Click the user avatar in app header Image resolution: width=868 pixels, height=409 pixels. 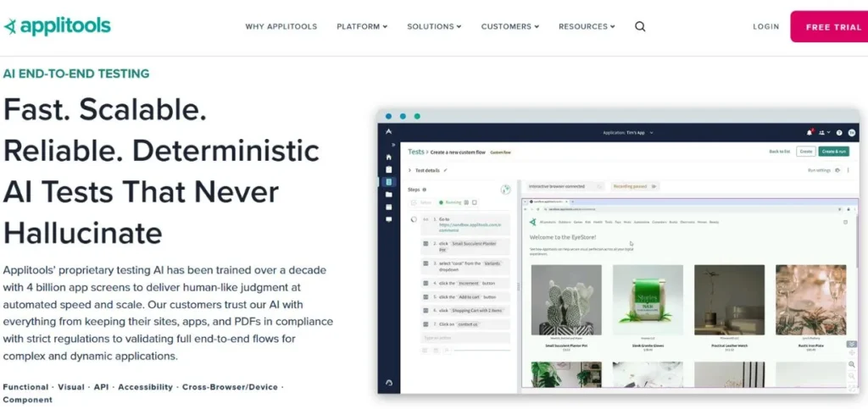pyautogui.click(x=852, y=133)
